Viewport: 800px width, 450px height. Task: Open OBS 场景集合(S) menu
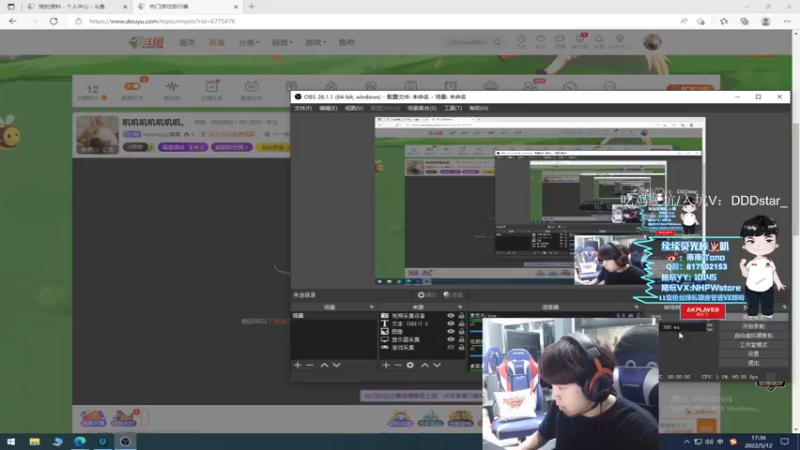[x=421, y=108]
